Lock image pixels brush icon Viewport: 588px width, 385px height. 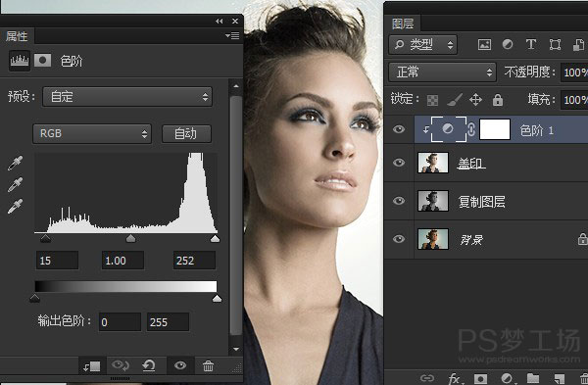tap(455, 100)
